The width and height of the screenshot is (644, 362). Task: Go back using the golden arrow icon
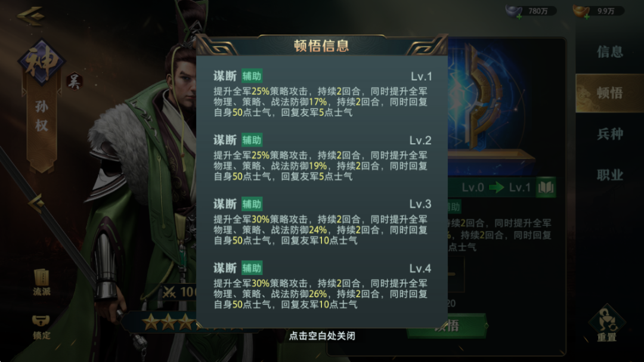[x=31, y=15]
